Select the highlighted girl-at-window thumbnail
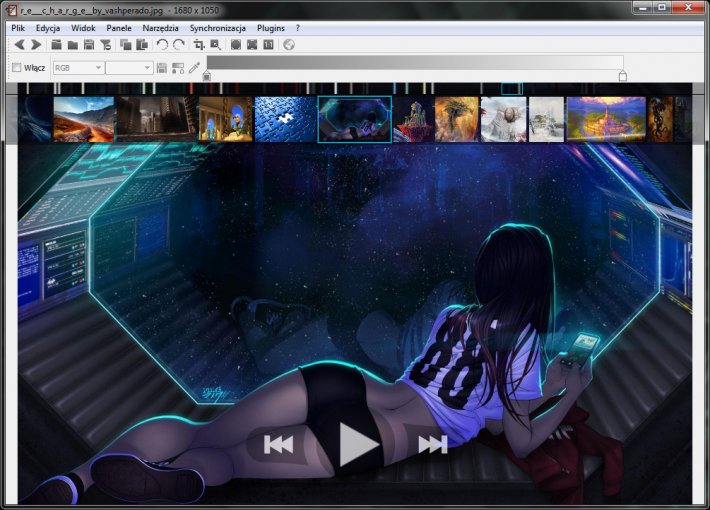Image resolution: width=710 pixels, height=510 pixels. (355, 119)
